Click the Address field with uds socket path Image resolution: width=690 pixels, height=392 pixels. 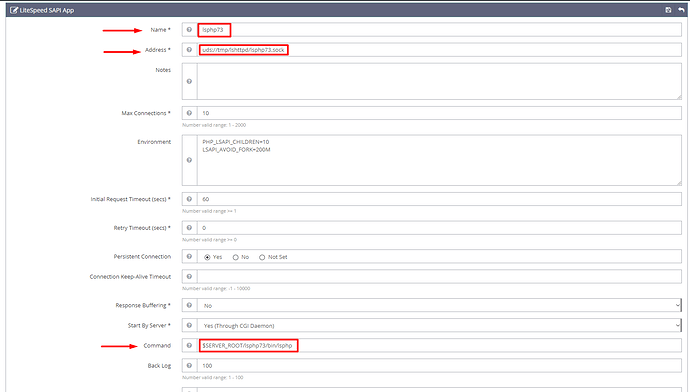[439, 50]
